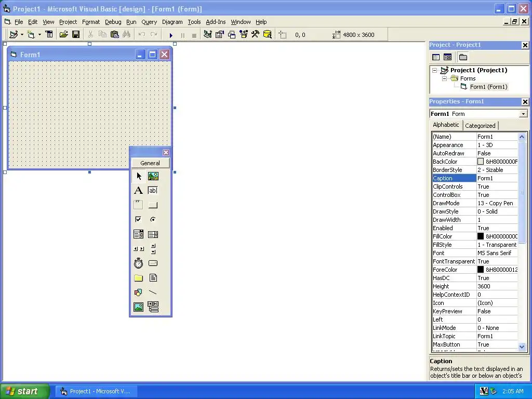Open Project Explorer from the toolbar
The width and height of the screenshot is (532, 399).
point(208,34)
